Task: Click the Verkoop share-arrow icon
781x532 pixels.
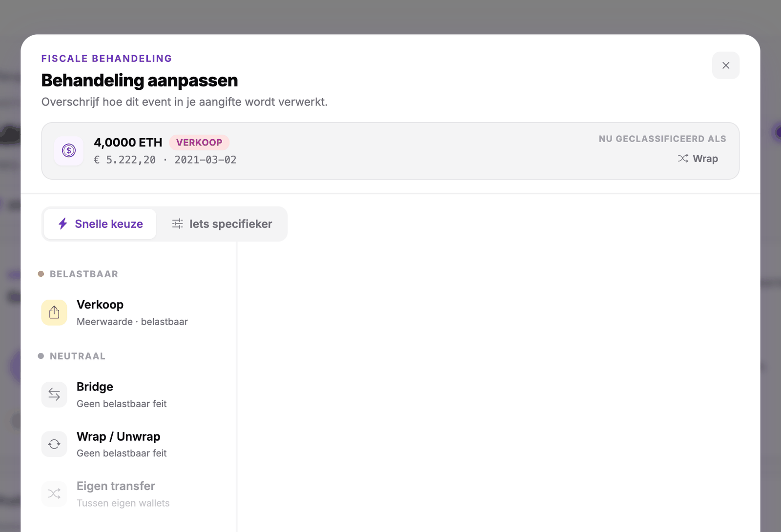Action: tap(54, 312)
